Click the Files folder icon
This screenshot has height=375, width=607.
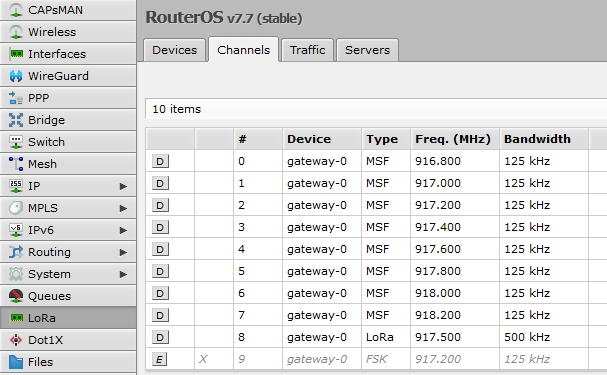(16, 362)
